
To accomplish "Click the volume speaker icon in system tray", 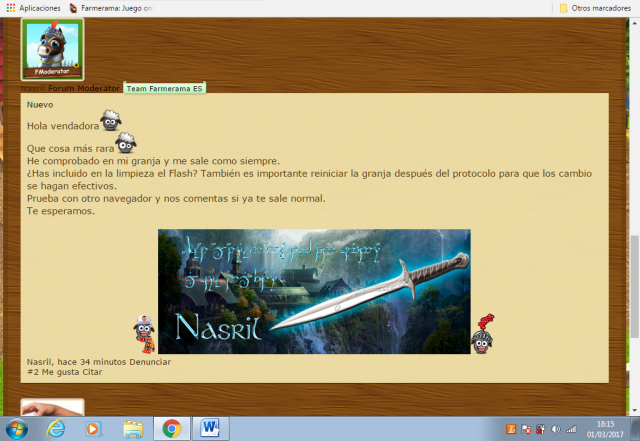I will click(556, 428).
